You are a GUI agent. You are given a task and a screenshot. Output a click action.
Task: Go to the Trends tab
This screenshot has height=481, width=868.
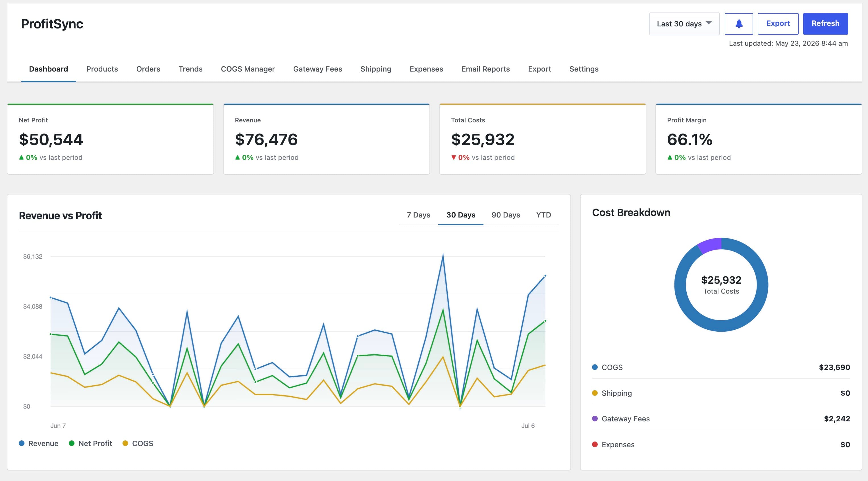[190, 69]
